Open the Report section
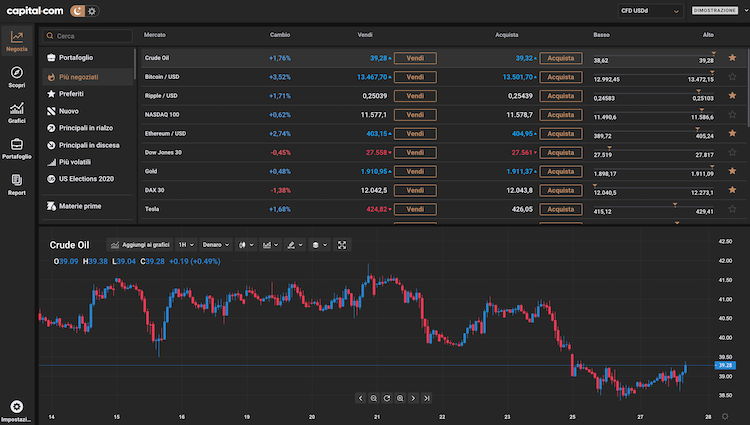This screenshot has height=425, width=750. click(x=17, y=185)
